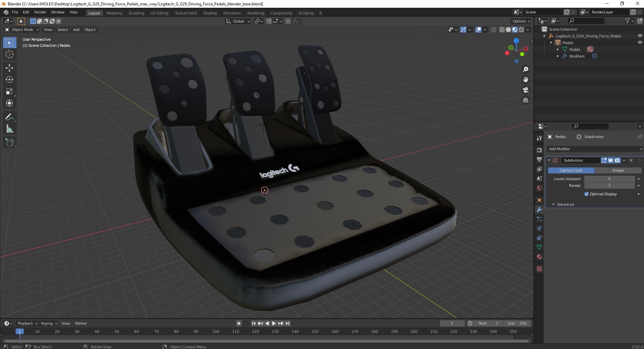Open the Modifier properties wrench tab

click(539, 210)
